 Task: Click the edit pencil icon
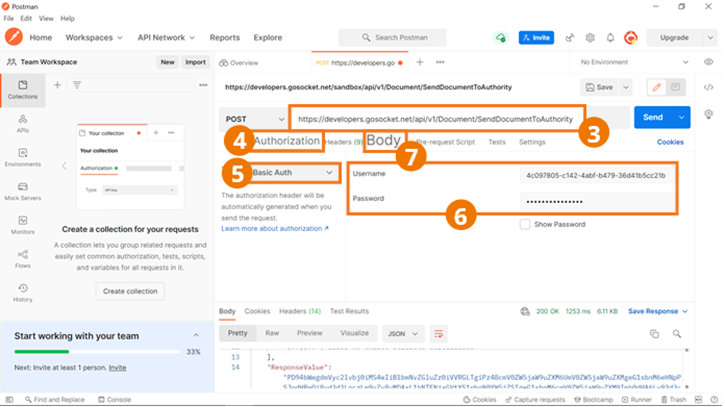click(657, 87)
